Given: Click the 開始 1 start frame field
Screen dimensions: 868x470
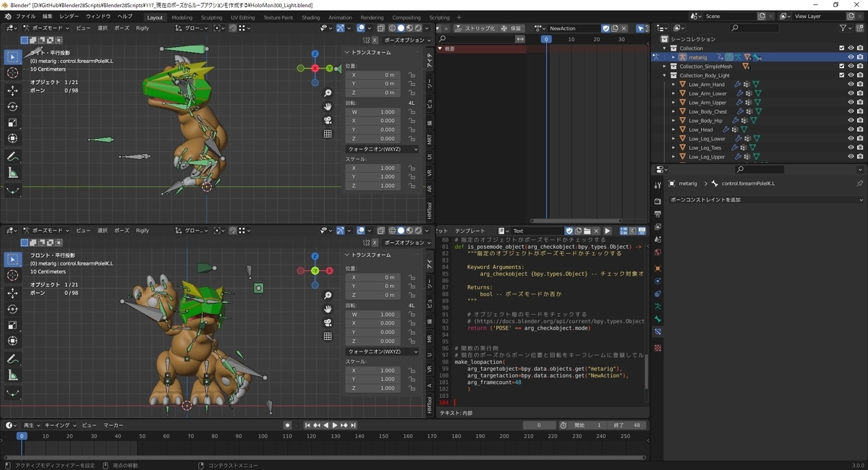Looking at the screenshot, I should [x=587, y=425].
